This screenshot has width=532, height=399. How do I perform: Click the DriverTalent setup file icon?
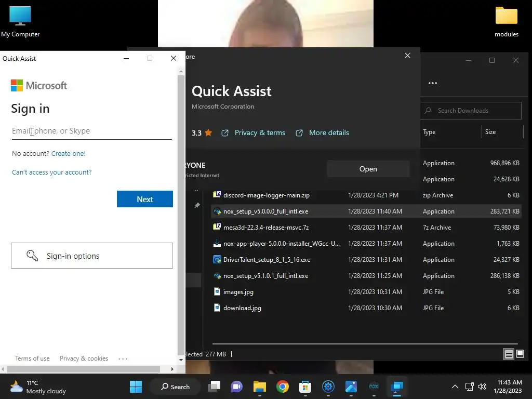point(217,259)
